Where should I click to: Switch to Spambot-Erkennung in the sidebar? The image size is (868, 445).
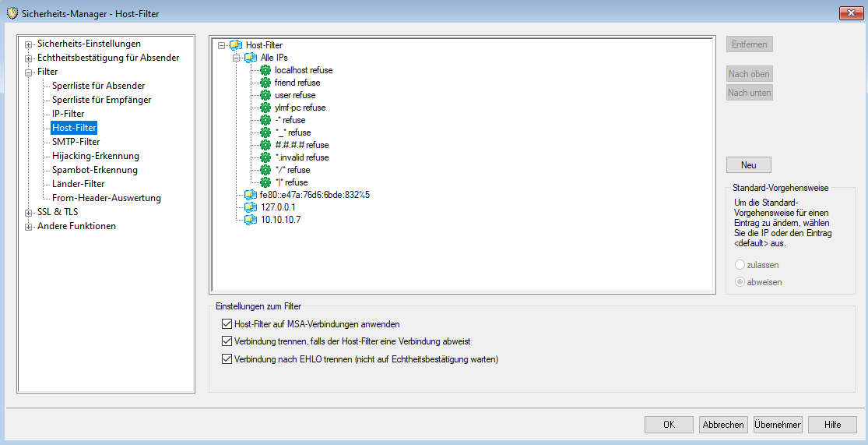94,170
